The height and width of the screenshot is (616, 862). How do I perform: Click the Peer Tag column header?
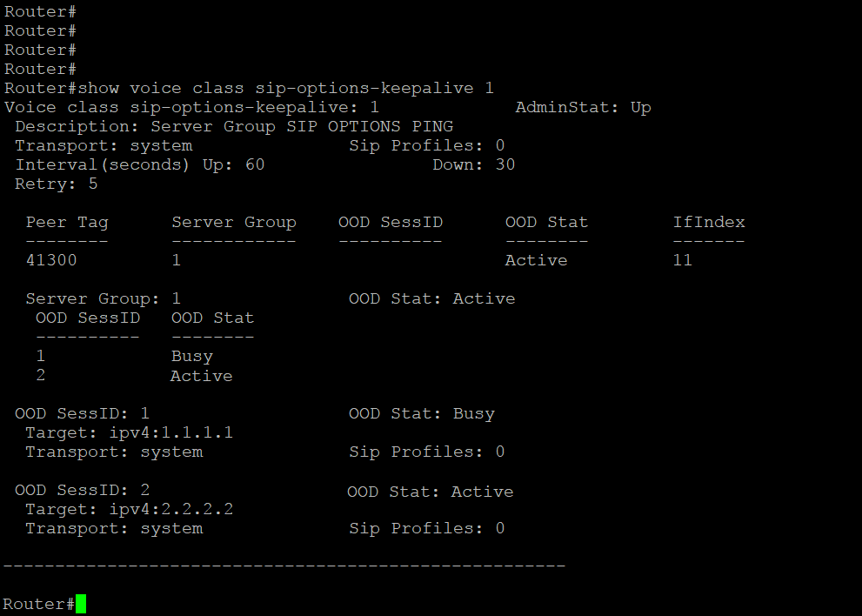click(x=67, y=223)
